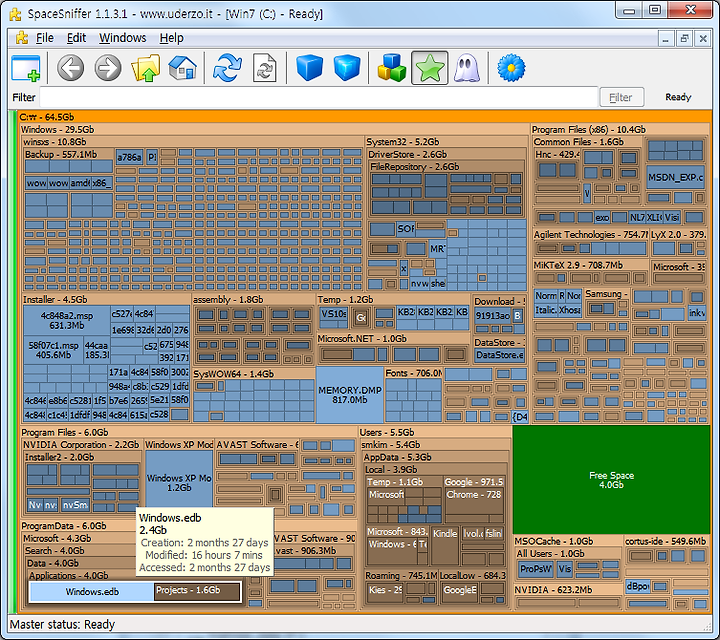Screen dimensions: 720x640
Task: Select the Local - 3.9Gb folder header
Action: tap(436, 470)
